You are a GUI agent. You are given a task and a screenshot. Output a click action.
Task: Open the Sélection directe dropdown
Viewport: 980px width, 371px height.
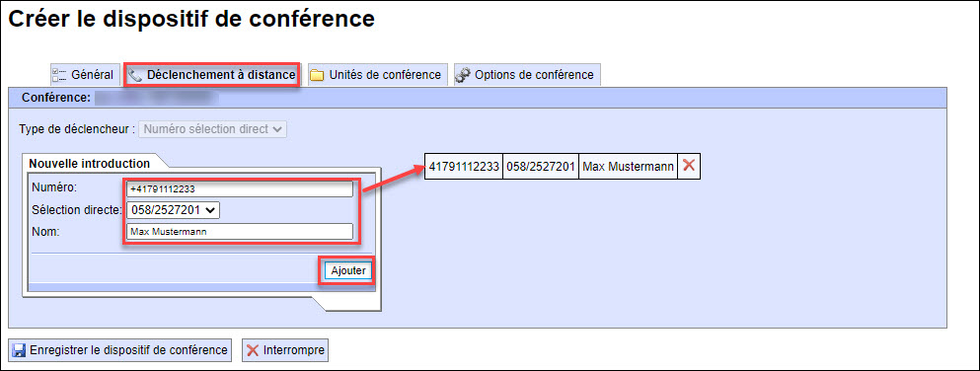[173, 210]
